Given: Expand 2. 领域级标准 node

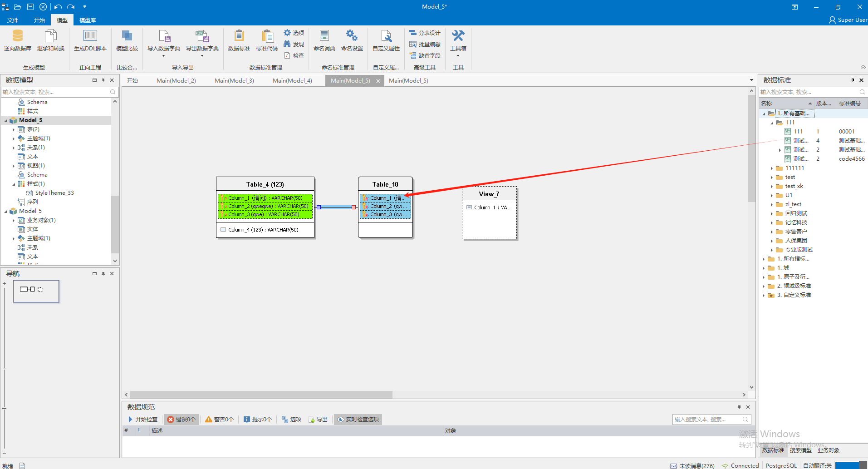Looking at the screenshot, I should (x=764, y=286).
